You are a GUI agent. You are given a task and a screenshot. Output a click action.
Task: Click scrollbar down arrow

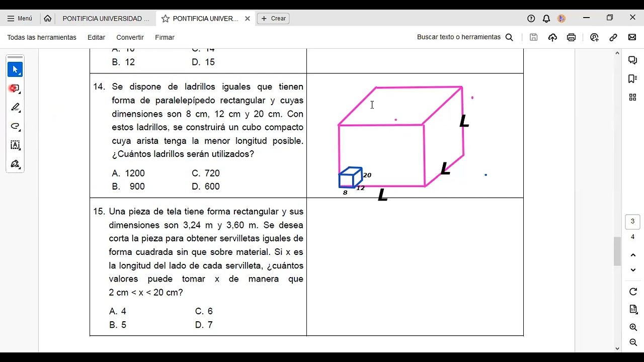click(617, 348)
